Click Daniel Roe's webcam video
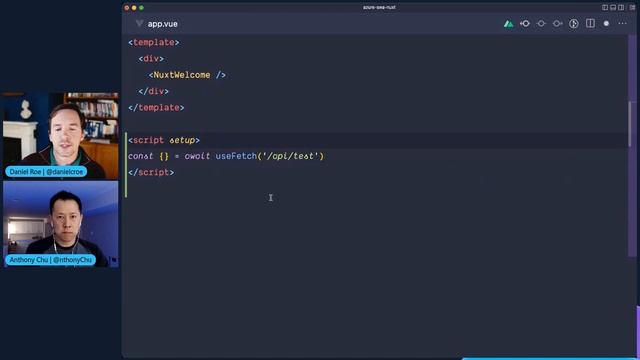The image size is (640, 360). pyautogui.click(x=60, y=136)
